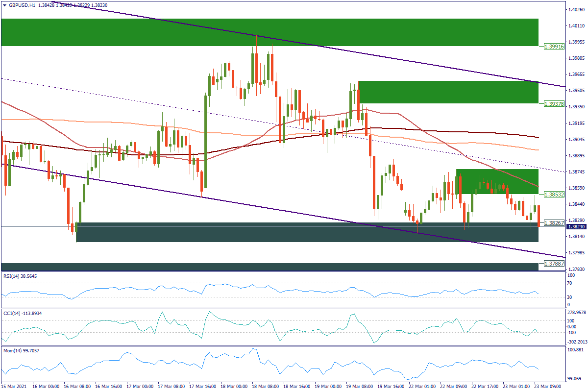Click the 15 Mar 2021 date label

pos(15,387)
